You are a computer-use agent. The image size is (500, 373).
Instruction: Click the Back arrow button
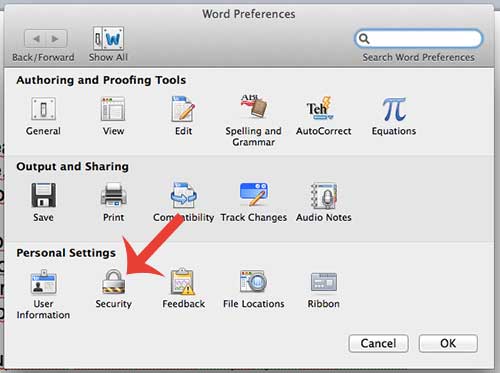tap(35, 39)
